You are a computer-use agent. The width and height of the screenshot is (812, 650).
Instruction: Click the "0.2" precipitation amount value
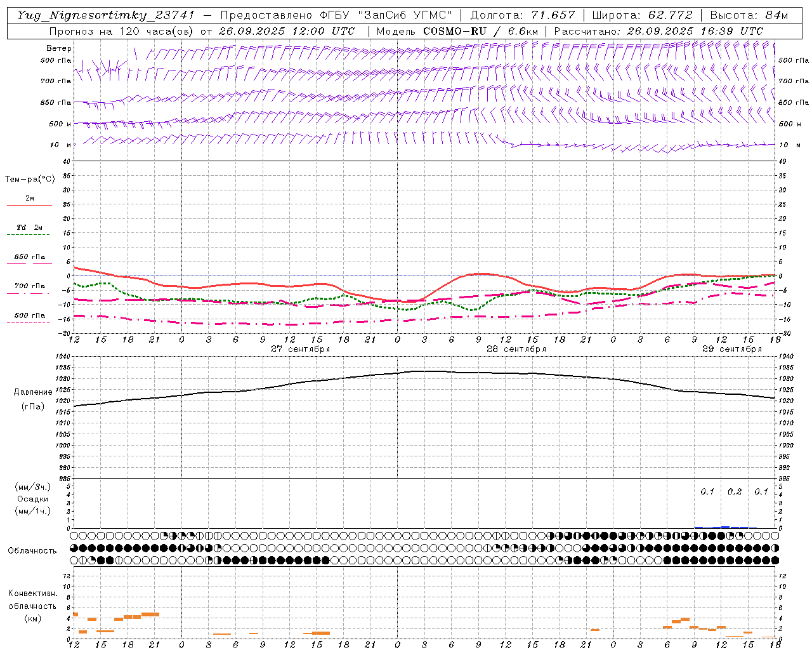[735, 492]
